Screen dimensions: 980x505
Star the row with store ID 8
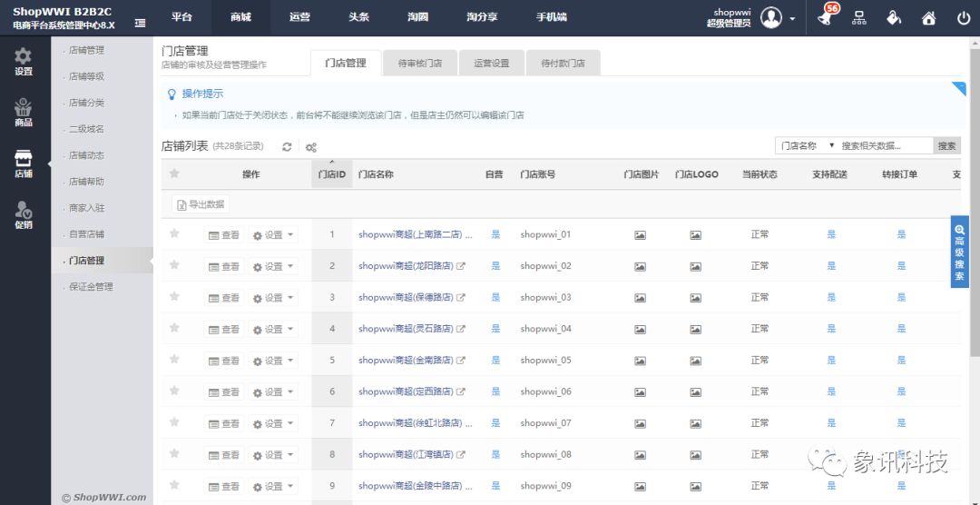click(x=174, y=453)
